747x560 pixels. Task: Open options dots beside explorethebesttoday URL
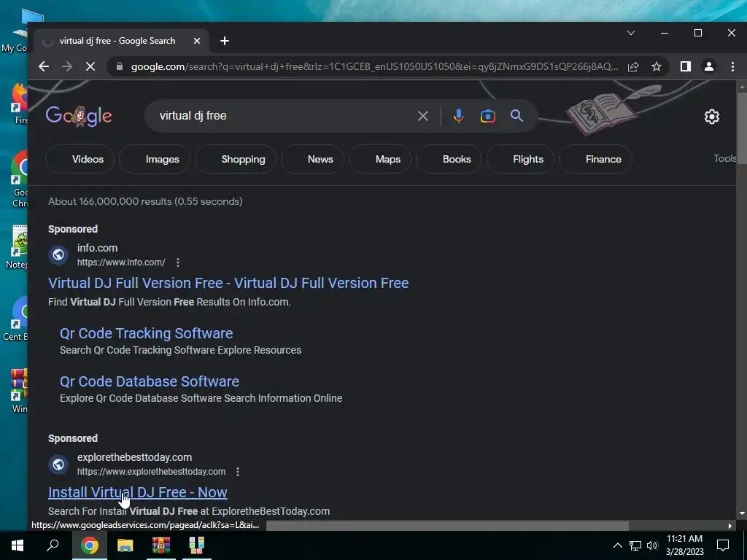[x=238, y=472]
